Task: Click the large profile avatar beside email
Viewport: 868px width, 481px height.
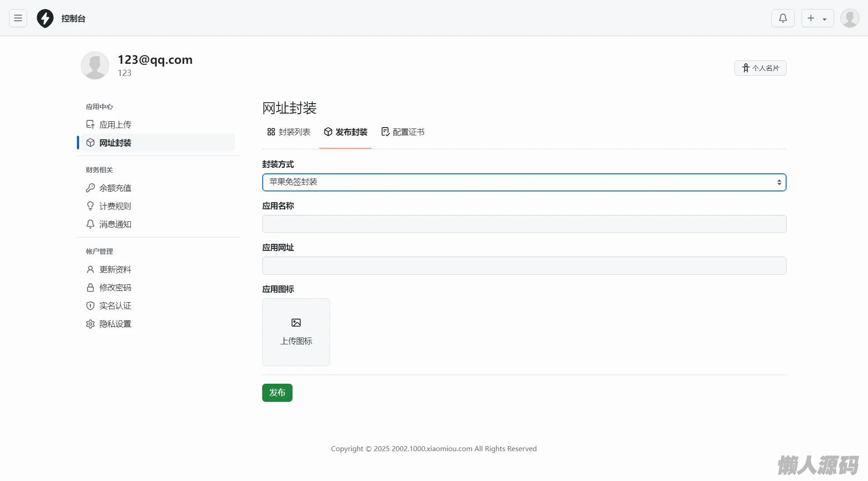Action: [95, 66]
